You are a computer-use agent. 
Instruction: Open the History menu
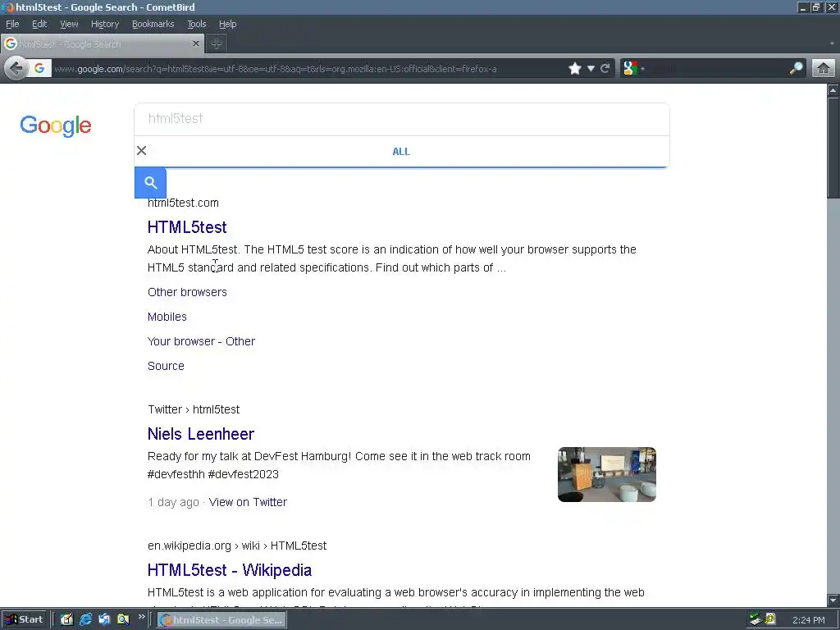click(105, 24)
